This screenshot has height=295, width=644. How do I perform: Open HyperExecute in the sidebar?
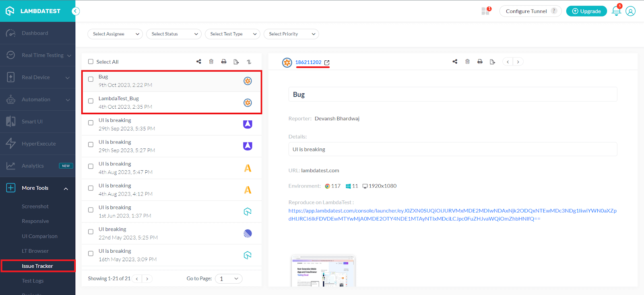[x=38, y=144]
